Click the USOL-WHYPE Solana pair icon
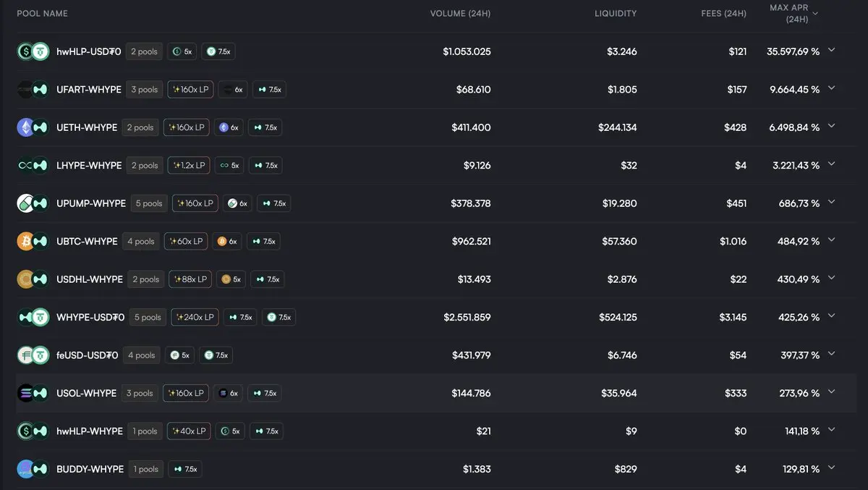 33,393
